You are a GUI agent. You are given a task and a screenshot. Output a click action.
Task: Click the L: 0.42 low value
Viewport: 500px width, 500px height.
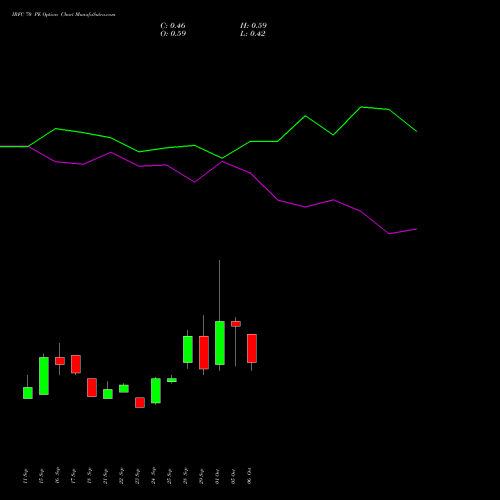(253, 34)
